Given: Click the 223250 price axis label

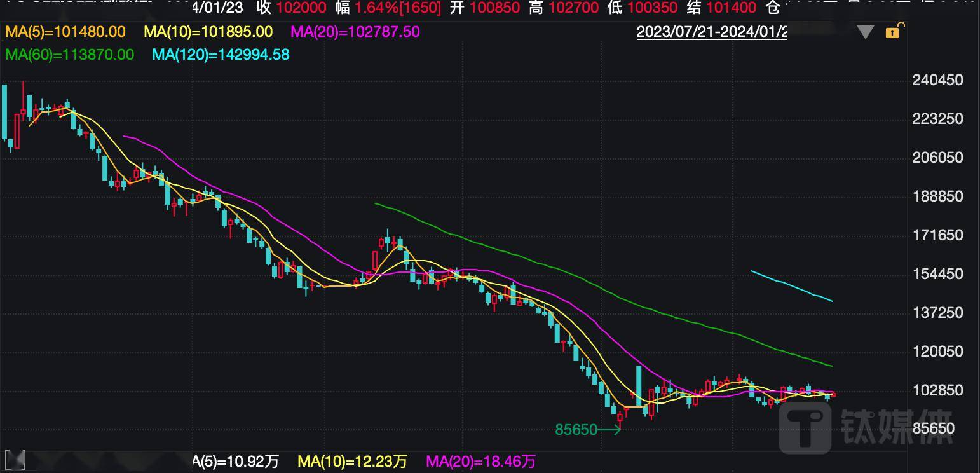Looking at the screenshot, I should [937, 119].
